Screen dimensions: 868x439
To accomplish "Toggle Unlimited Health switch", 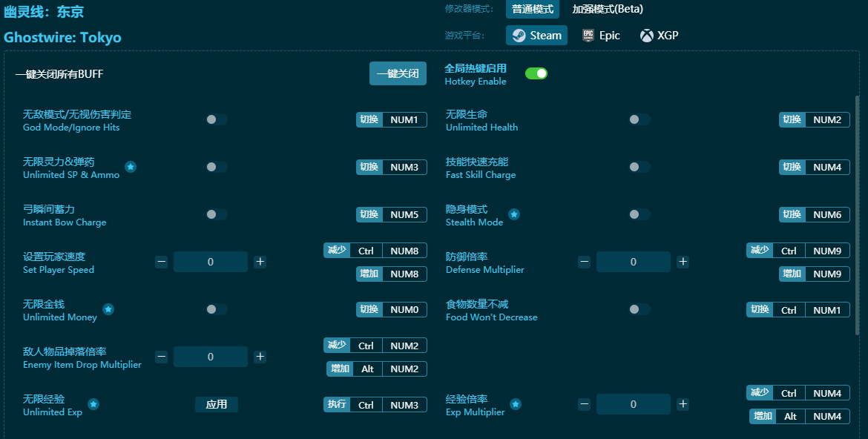I will (x=640, y=119).
